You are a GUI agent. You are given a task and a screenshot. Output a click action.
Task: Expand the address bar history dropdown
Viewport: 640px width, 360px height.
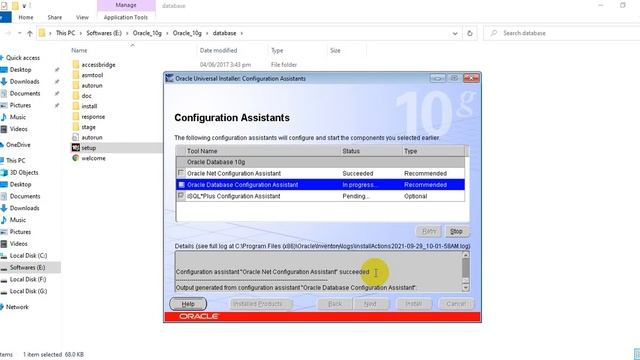coord(455,33)
